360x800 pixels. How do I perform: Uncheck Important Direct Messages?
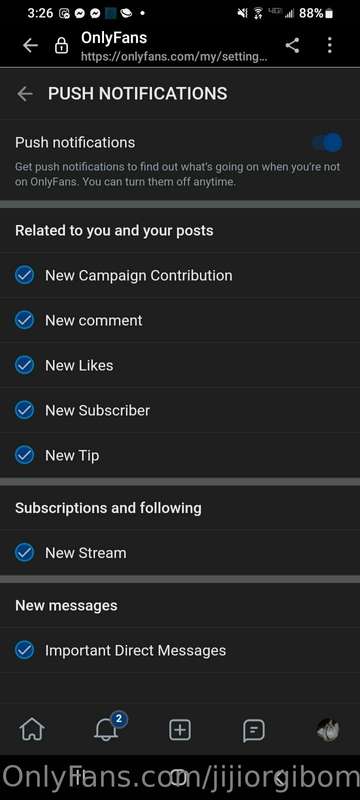pos(24,650)
